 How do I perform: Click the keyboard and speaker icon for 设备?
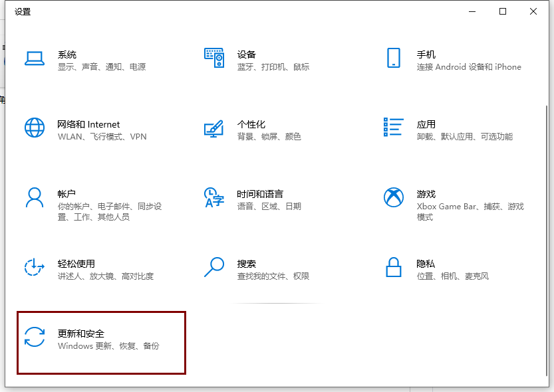click(x=214, y=58)
